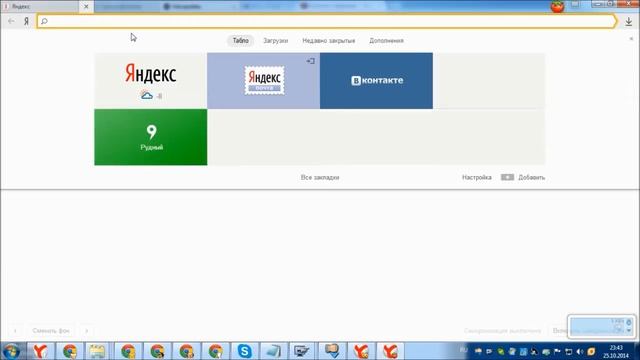Click the Я home button beside the address bar

[x=27, y=21]
